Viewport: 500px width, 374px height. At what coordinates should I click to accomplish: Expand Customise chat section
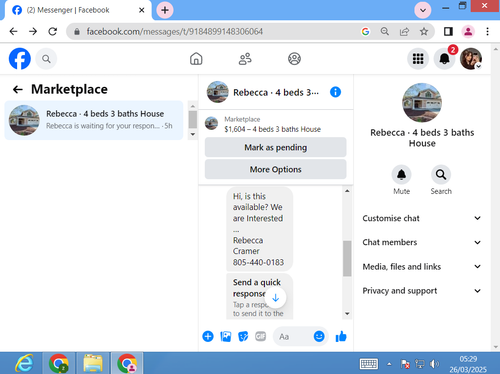tap(422, 218)
